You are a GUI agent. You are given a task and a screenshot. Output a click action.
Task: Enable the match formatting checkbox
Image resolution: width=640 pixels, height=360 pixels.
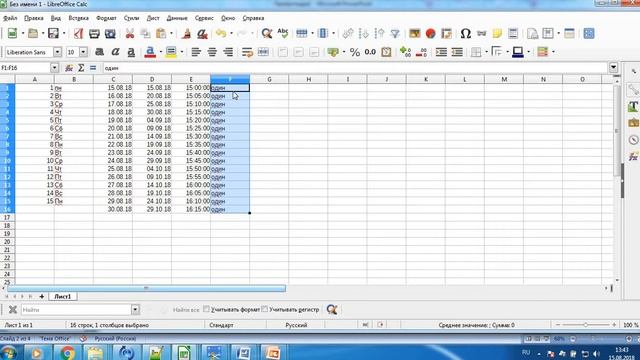coord(207,309)
